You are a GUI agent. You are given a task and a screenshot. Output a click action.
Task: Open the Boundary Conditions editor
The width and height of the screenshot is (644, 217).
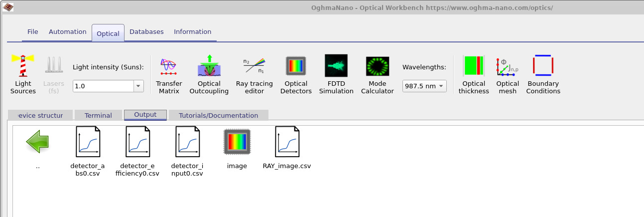coord(543,74)
